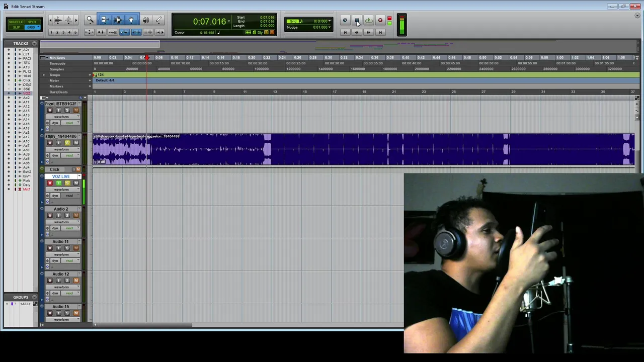644x362 pixels.
Task: Click Go to End transport button
Action: (x=380, y=32)
